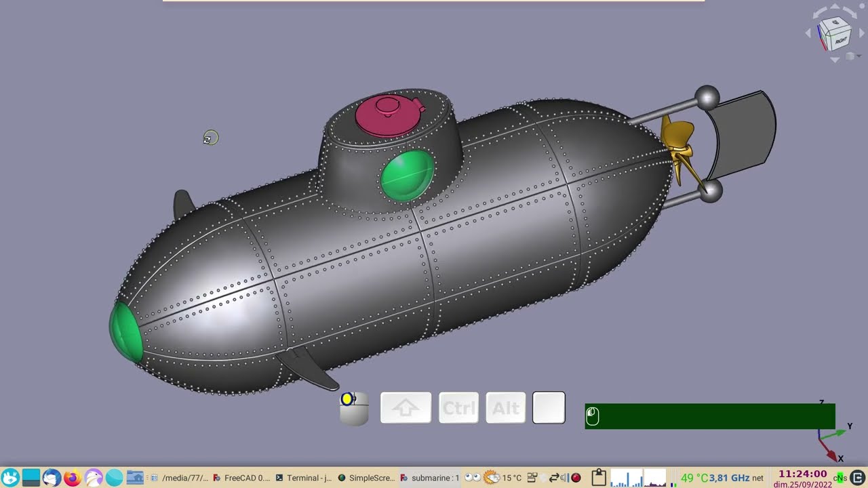This screenshot has height=488, width=868.
Task: Click the 3,81 GHz frequency readout
Action: [x=729, y=478]
